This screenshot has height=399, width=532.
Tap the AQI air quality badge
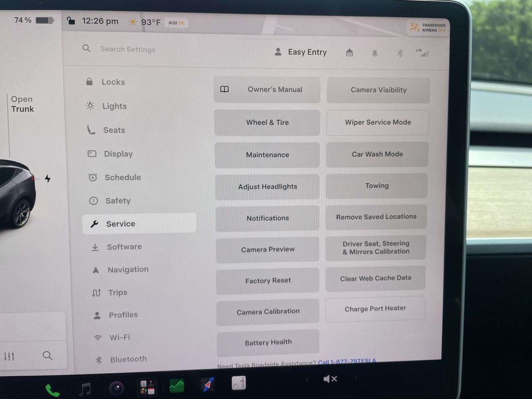[x=177, y=23]
